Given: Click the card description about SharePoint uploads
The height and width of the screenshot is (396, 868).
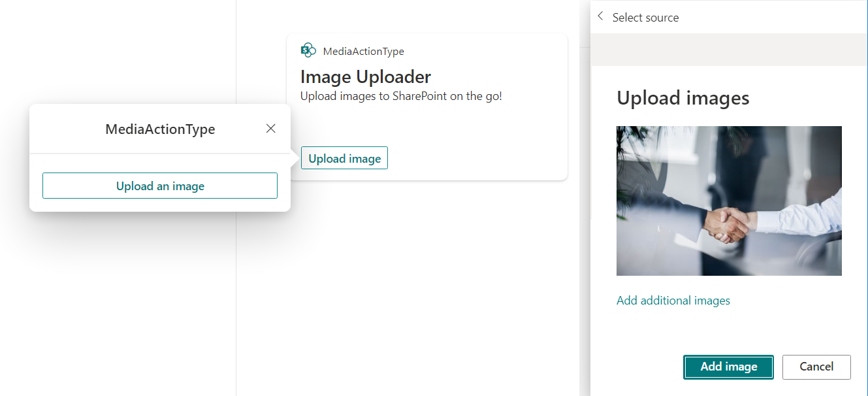Looking at the screenshot, I should click(401, 96).
